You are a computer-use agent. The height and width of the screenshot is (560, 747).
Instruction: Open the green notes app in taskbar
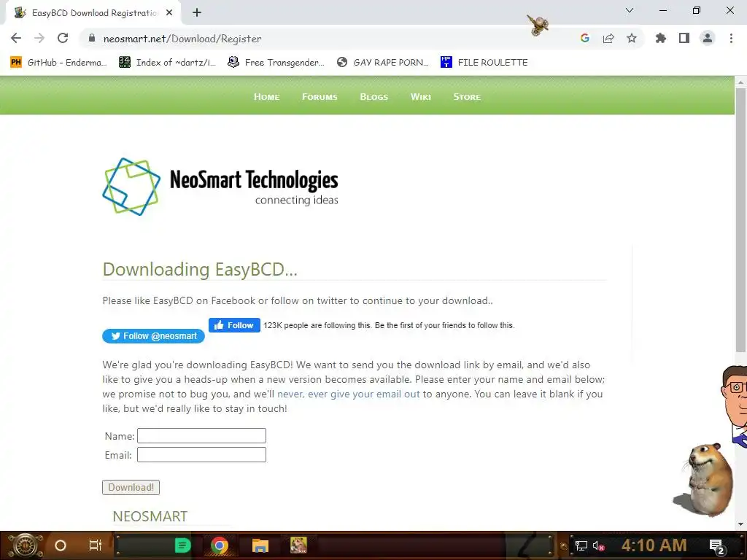182,545
